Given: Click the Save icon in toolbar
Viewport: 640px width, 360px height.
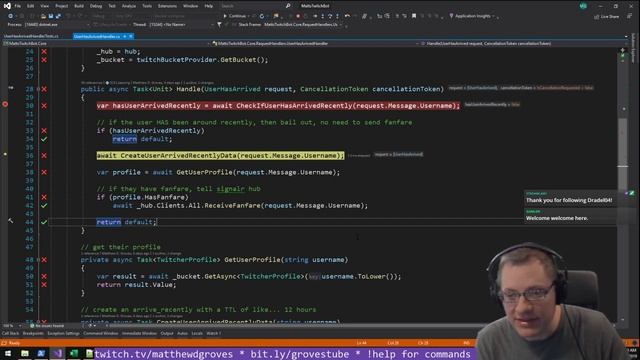Looking at the screenshot, I should 51,16.
